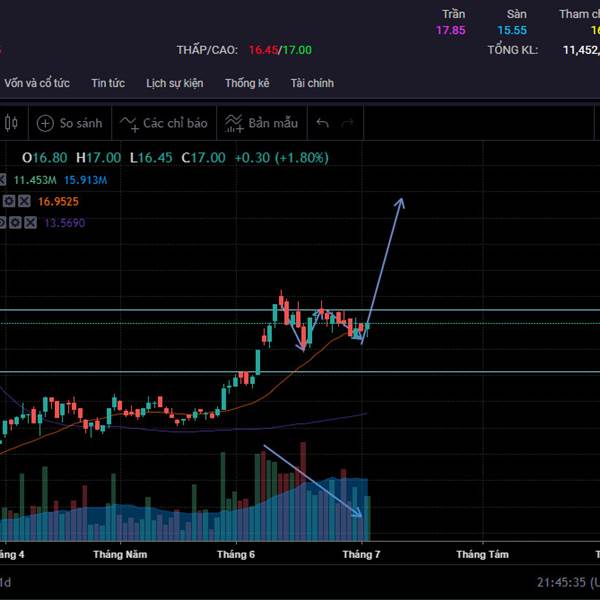This screenshot has height=600, width=600.
Task: Click the volume value 11.453M
Action: [x=35, y=180]
